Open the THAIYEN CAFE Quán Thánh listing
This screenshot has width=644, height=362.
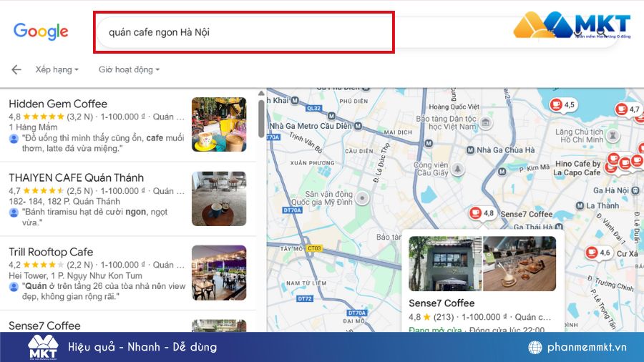point(76,177)
